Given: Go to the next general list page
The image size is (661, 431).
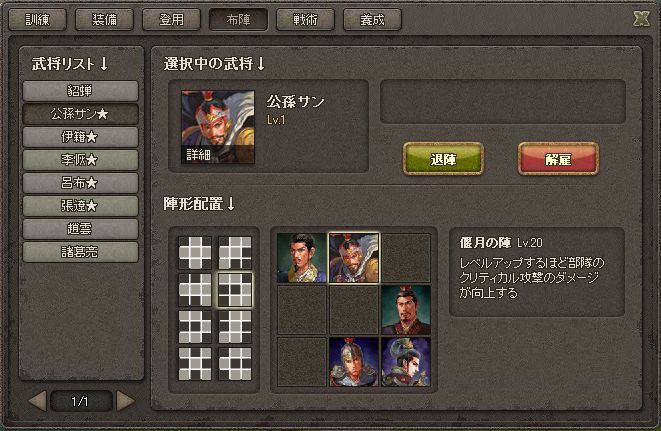Looking at the screenshot, I should pos(125,401).
